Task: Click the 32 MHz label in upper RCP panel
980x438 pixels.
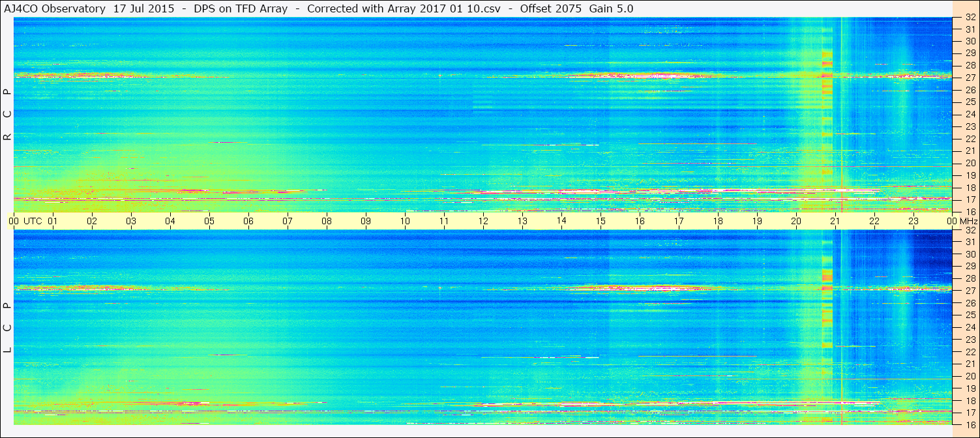Action: pos(970,18)
